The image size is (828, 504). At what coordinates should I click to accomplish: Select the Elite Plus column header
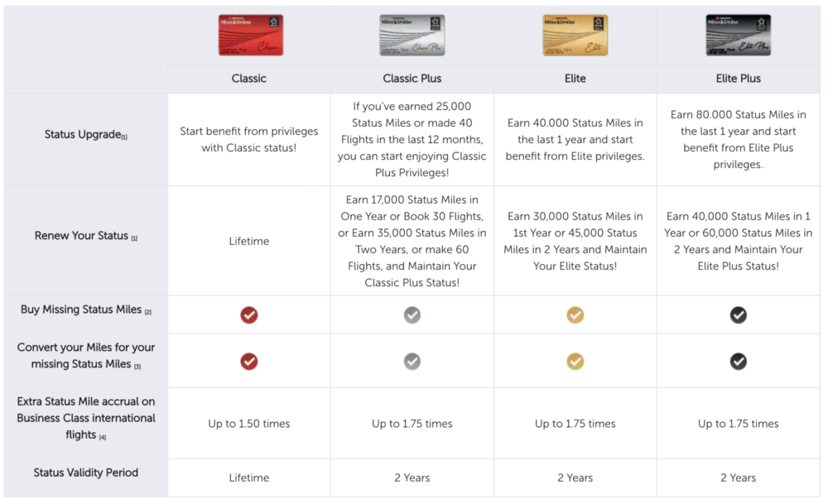click(738, 79)
